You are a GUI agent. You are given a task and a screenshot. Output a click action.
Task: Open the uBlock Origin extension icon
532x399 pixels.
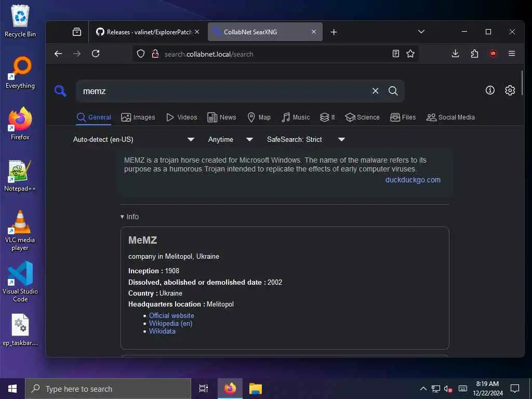(x=493, y=54)
